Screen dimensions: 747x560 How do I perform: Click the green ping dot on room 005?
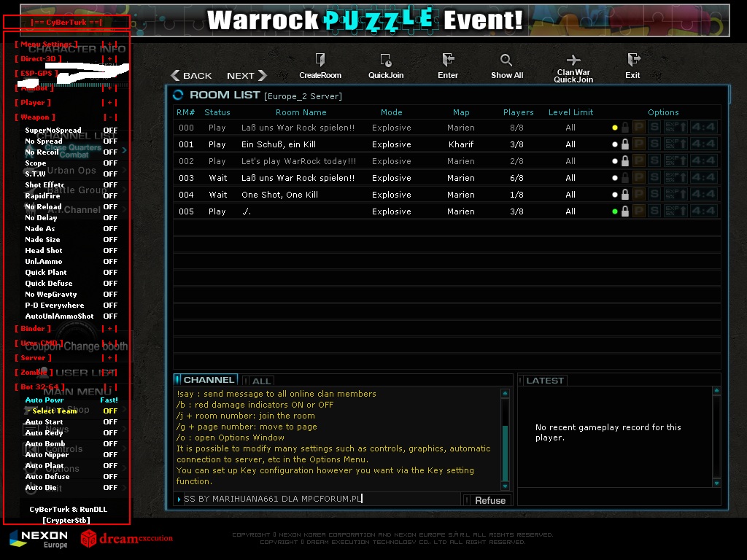click(614, 211)
